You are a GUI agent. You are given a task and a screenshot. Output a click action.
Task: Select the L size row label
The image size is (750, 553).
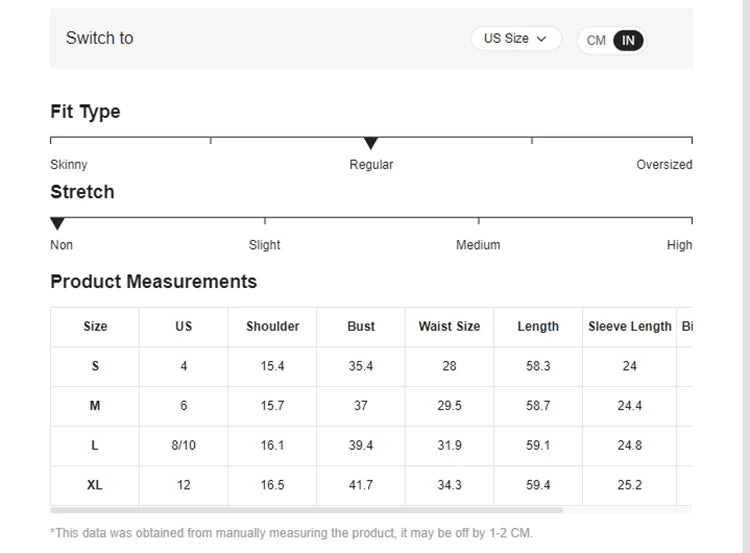click(x=95, y=446)
